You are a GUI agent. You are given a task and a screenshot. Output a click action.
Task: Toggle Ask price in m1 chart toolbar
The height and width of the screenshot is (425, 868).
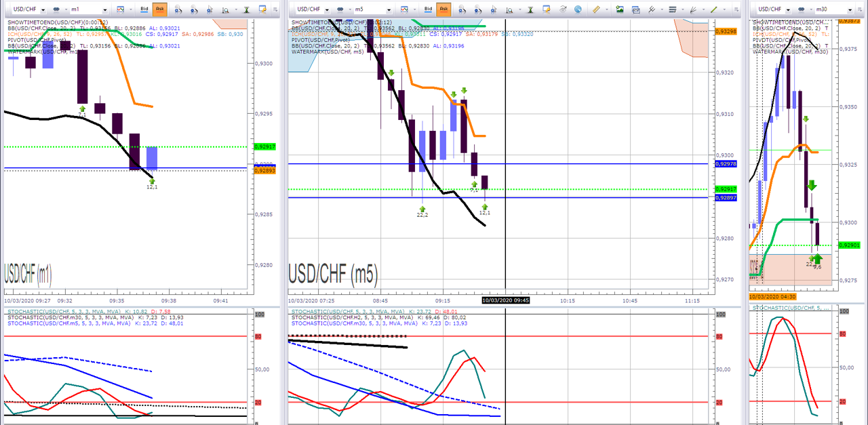159,9
